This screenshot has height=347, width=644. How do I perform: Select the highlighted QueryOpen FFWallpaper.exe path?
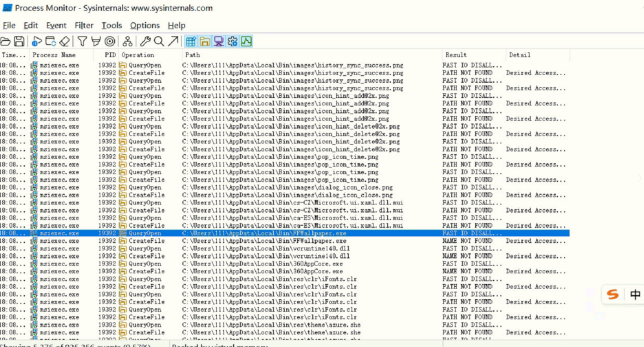(x=264, y=233)
